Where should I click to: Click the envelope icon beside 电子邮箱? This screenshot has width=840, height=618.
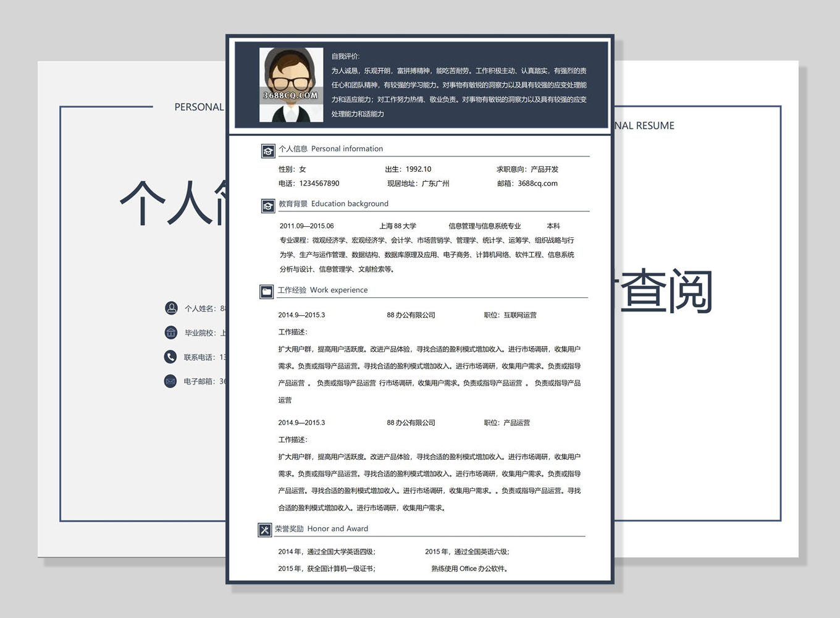point(170,381)
